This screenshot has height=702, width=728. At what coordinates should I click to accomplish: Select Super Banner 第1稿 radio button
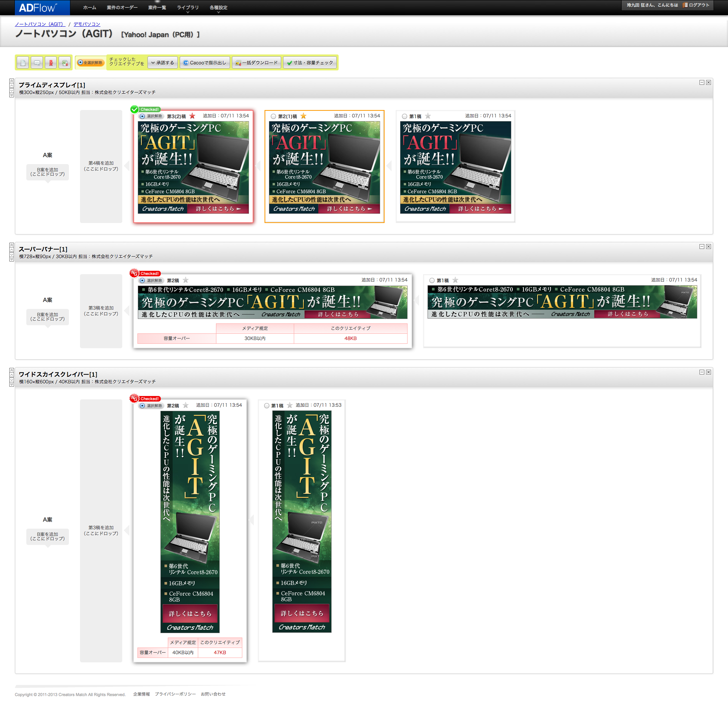[432, 280]
